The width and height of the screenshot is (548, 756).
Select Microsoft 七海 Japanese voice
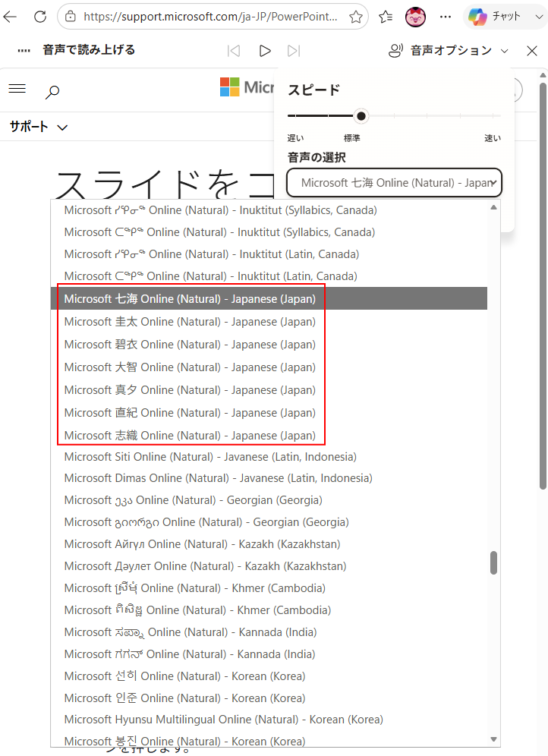[x=269, y=299]
